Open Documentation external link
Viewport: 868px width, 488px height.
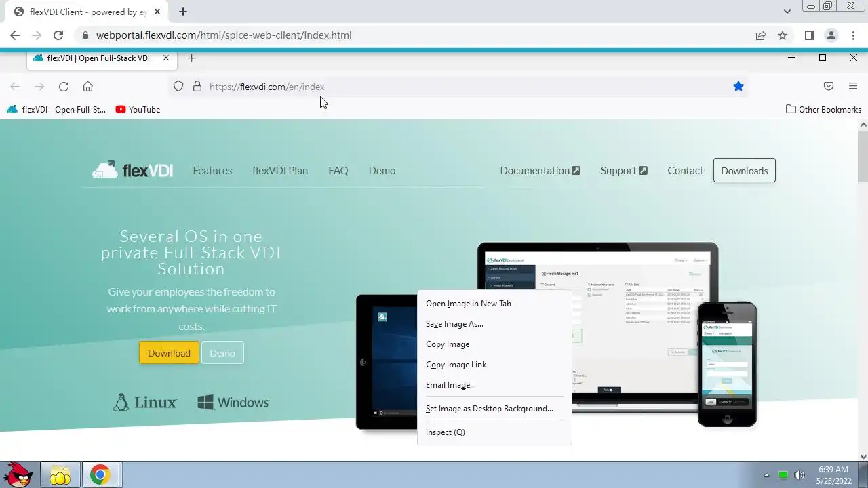pyautogui.click(x=540, y=171)
